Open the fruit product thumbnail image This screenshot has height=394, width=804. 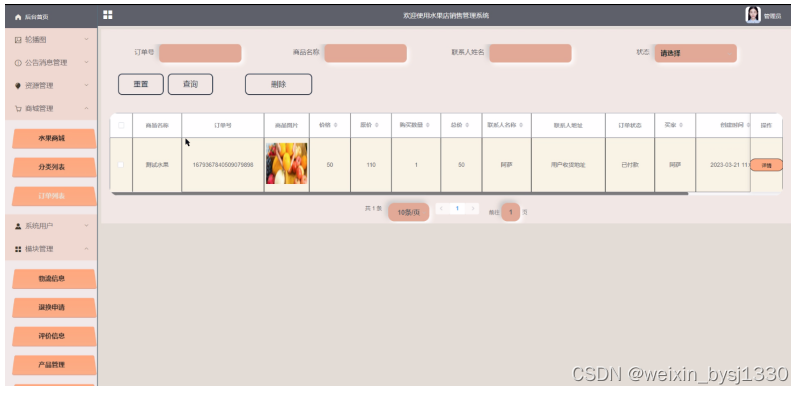pyautogui.click(x=287, y=163)
